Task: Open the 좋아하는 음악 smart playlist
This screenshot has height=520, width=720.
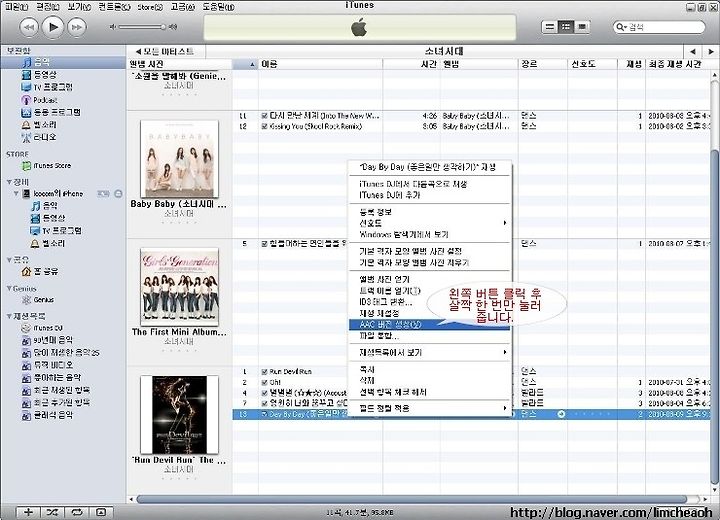Action: tap(57, 378)
